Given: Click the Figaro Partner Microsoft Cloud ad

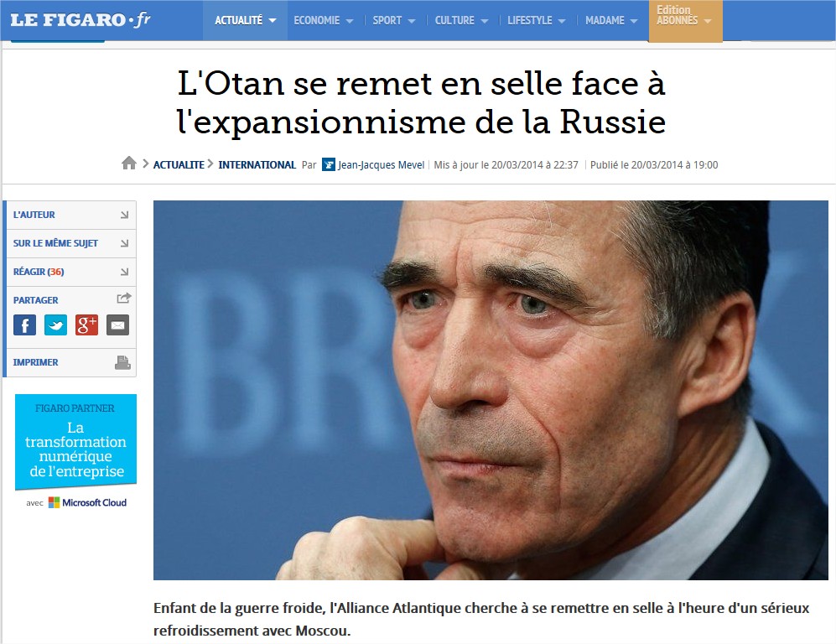Looking at the screenshot, I should (x=75, y=451).
